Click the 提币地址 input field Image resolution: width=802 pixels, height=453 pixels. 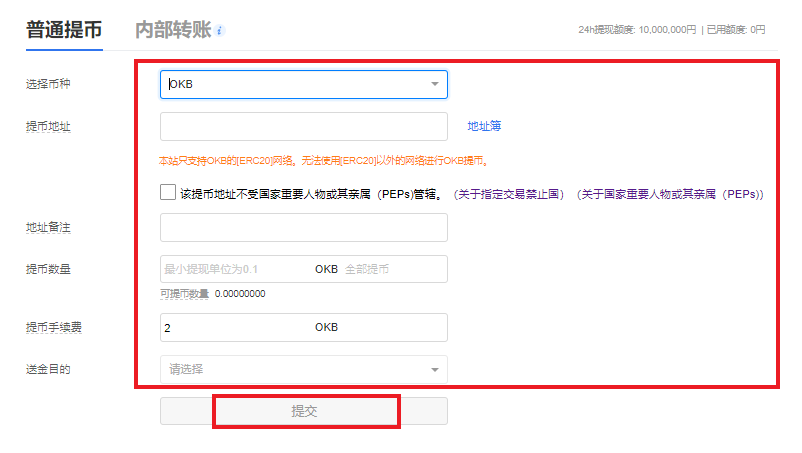304,126
